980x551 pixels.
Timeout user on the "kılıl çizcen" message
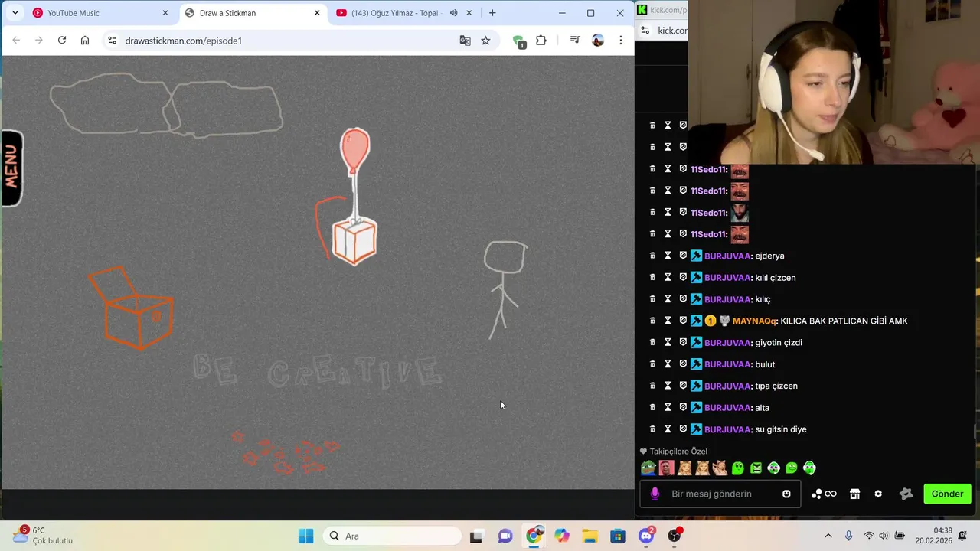[x=668, y=278]
